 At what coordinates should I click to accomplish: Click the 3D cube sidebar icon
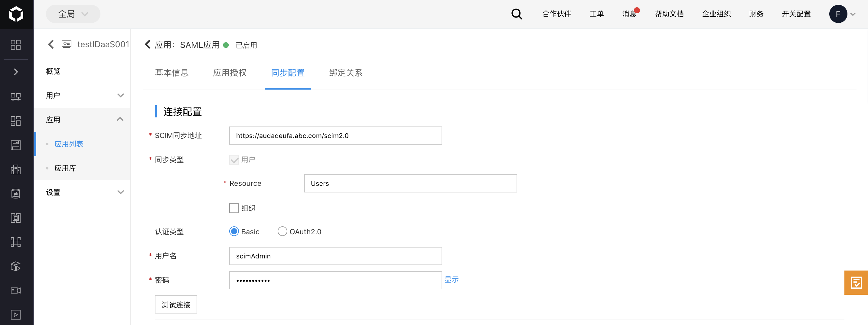(16, 266)
